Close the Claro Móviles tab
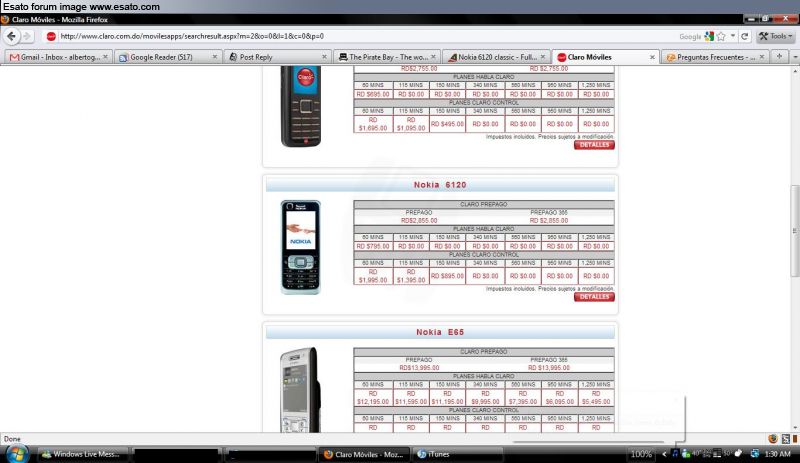 pyautogui.click(x=652, y=57)
